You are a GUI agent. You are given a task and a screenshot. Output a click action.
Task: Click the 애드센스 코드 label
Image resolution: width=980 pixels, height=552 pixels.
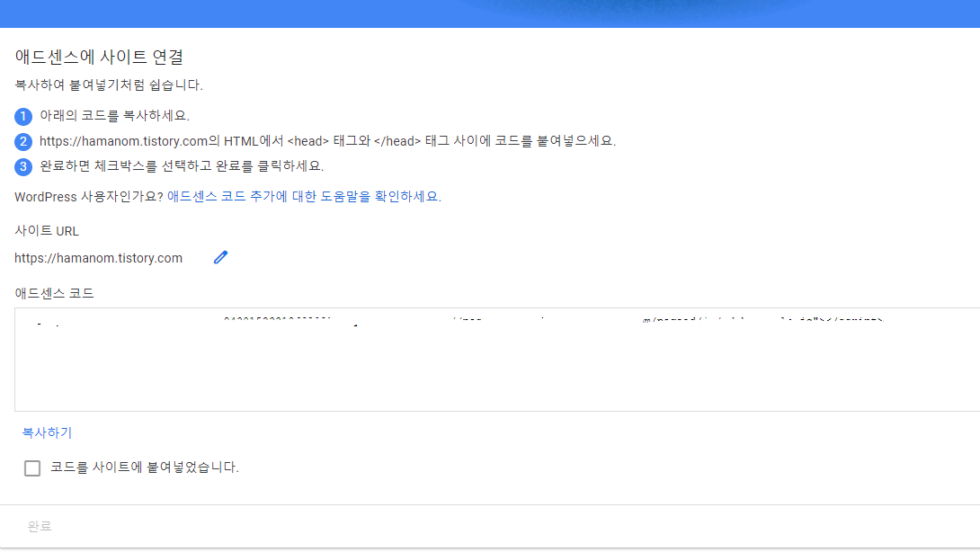(x=54, y=293)
